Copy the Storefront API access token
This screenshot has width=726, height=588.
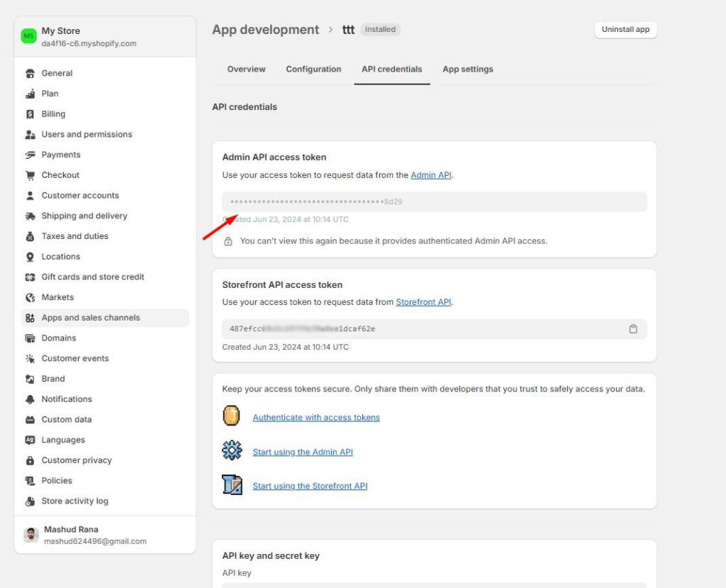[x=633, y=329]
